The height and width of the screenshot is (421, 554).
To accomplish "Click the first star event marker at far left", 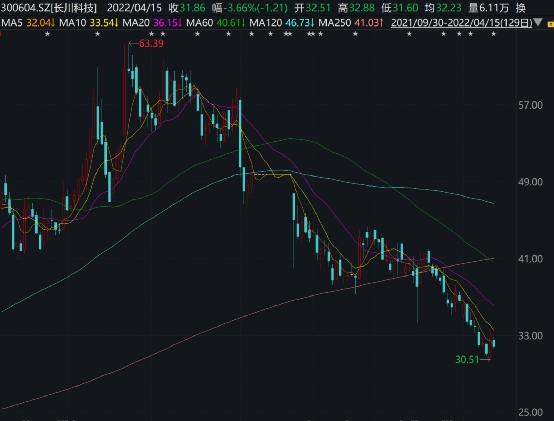I will click(x=48, y=34).
